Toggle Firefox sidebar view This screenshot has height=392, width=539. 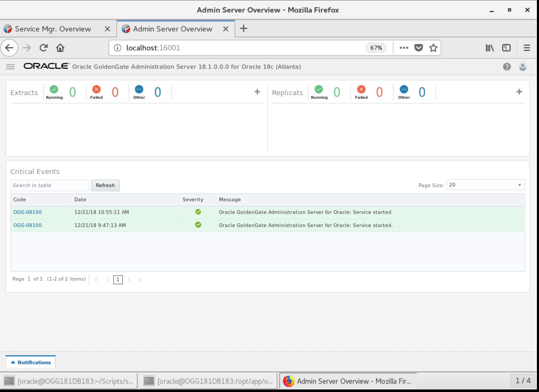coord(506,48)
